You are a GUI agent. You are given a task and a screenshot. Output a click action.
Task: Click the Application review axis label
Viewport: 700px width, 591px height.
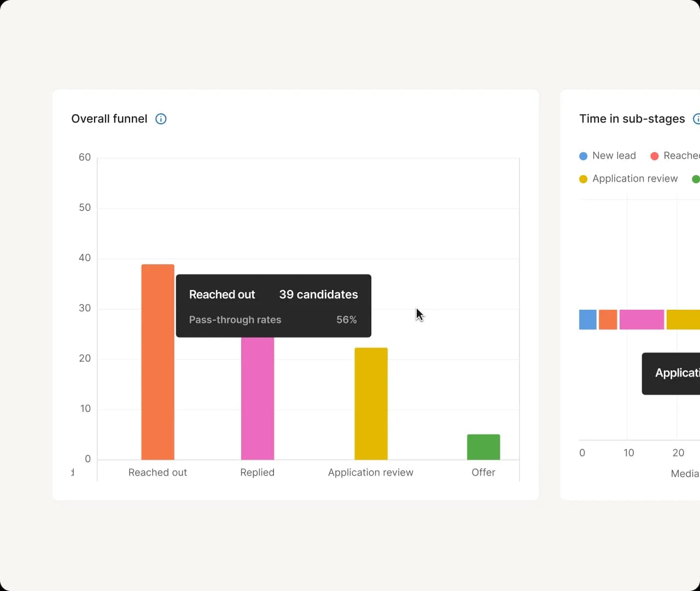point(371,472)
